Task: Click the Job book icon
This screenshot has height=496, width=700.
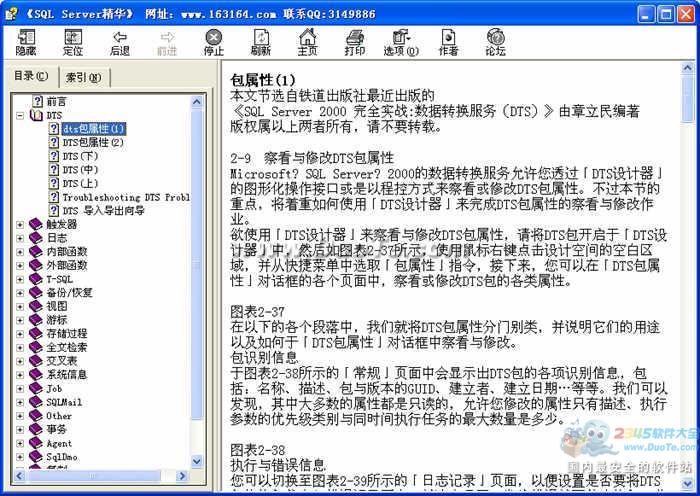Action: pyautogui.click(x=36, y=388)
